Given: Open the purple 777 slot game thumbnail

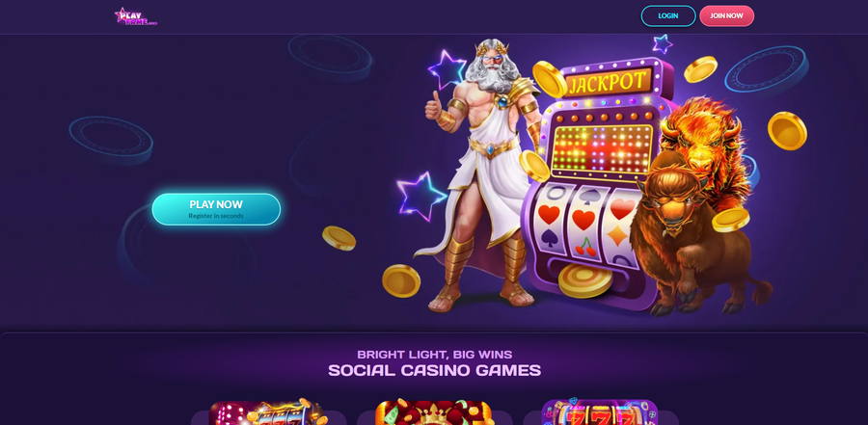Looking at the screenshot, I should point(600,412).
